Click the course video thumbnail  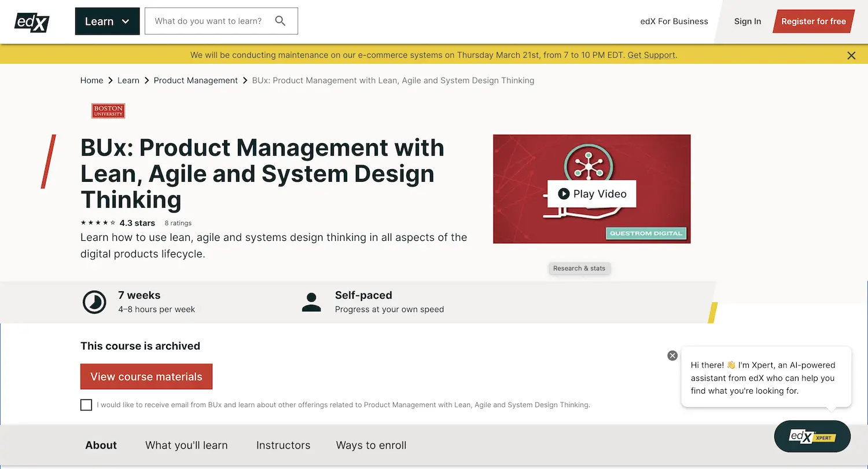click(x=592, y=189)
